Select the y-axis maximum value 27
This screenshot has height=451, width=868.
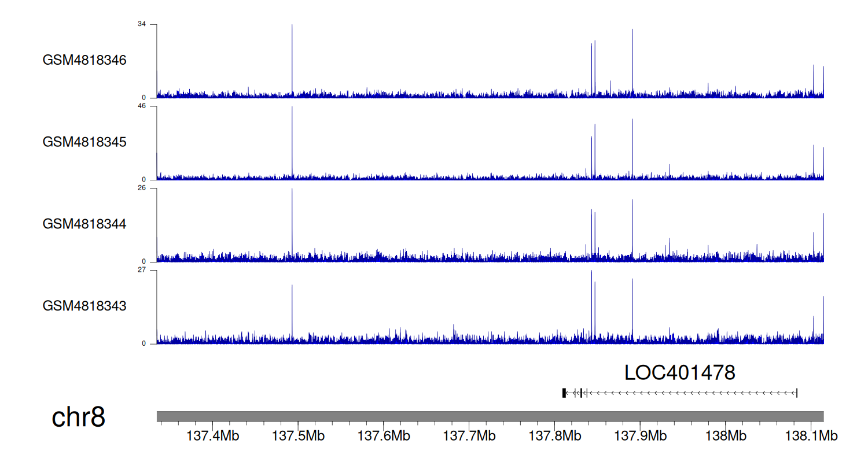pos(142,270)
